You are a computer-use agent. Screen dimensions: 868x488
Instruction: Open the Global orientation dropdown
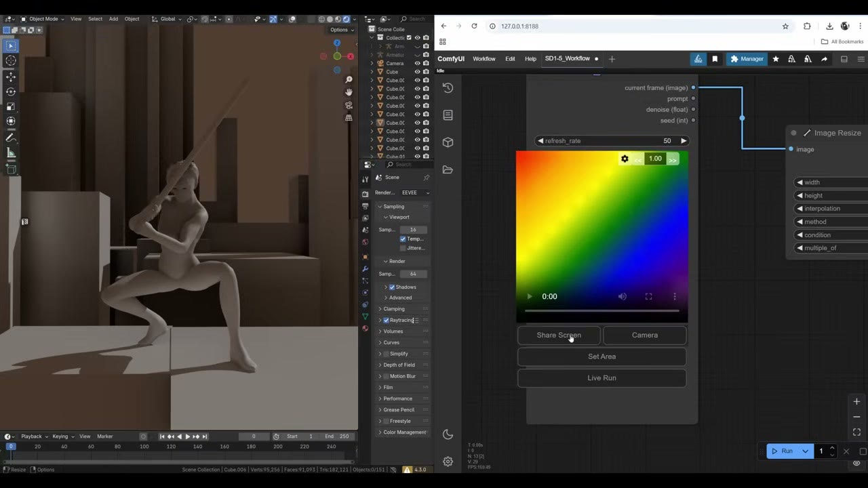166,19
